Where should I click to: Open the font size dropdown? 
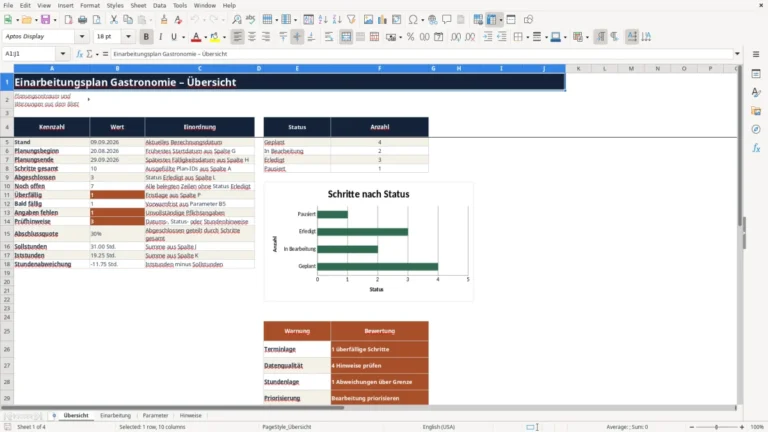128,36
